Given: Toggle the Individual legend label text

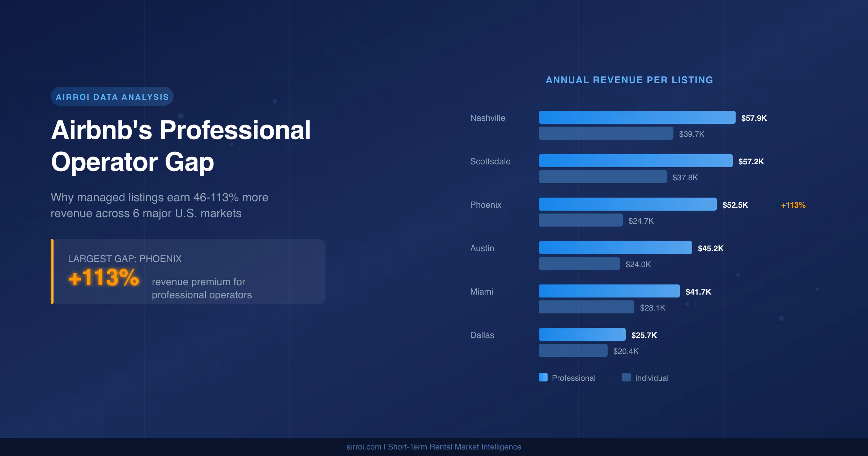Looking at the screenshot, I should click(652, 378).
